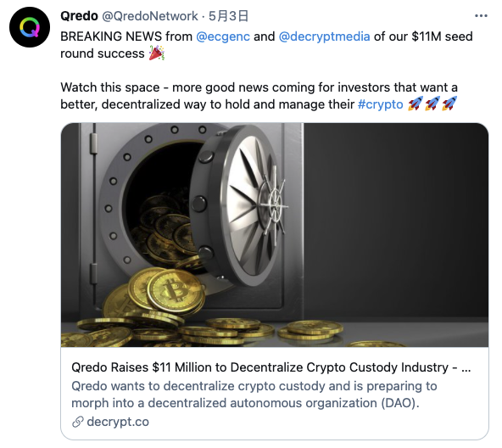Click the decrypt.co domain link
Viewport: 502px width, 448px height.
(x=118, y=422)
